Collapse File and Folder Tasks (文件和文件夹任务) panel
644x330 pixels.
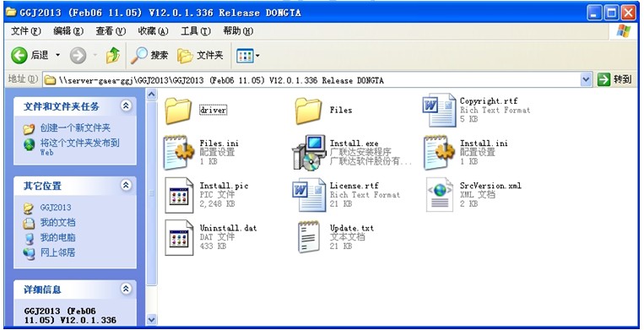(x=126, y=105)
